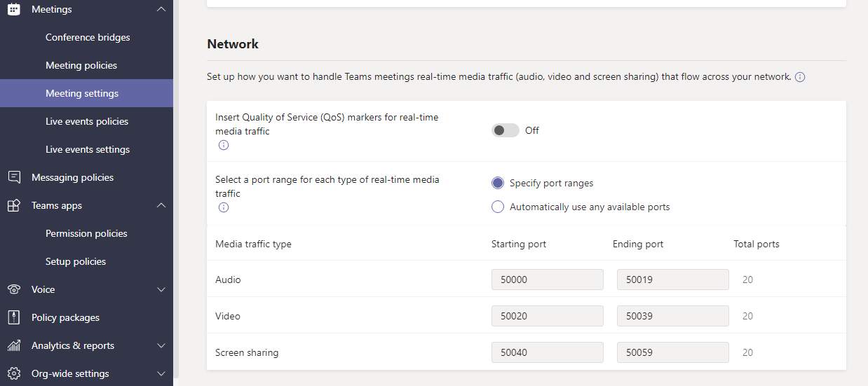Viewport: 868px width, 386px height.
Task: Expand the Voice section chevron
Action: (x=161, y=289)
